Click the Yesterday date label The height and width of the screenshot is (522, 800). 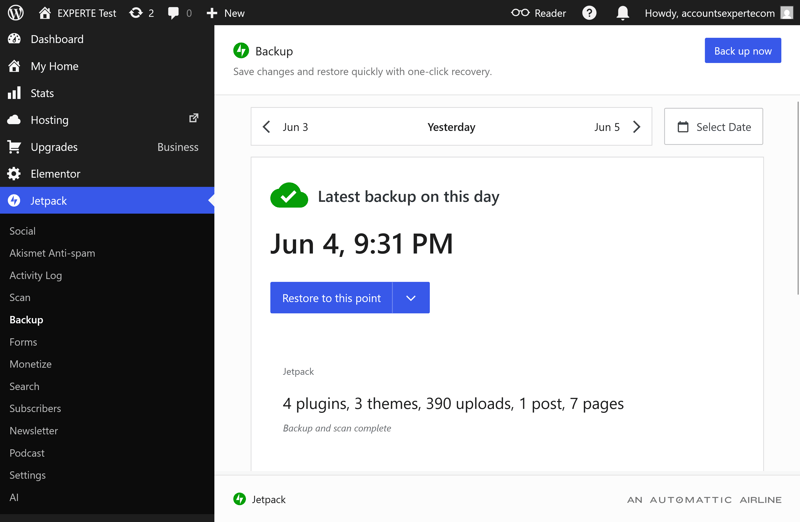(x=451, y=127)
